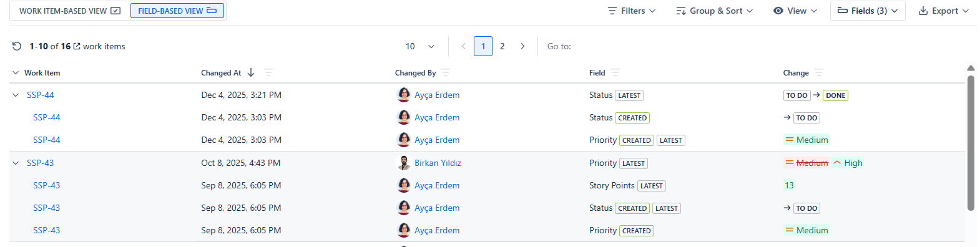
Task: Click the date Dec 4, 2025, 3:21 PM
Action: click(241, 95)
